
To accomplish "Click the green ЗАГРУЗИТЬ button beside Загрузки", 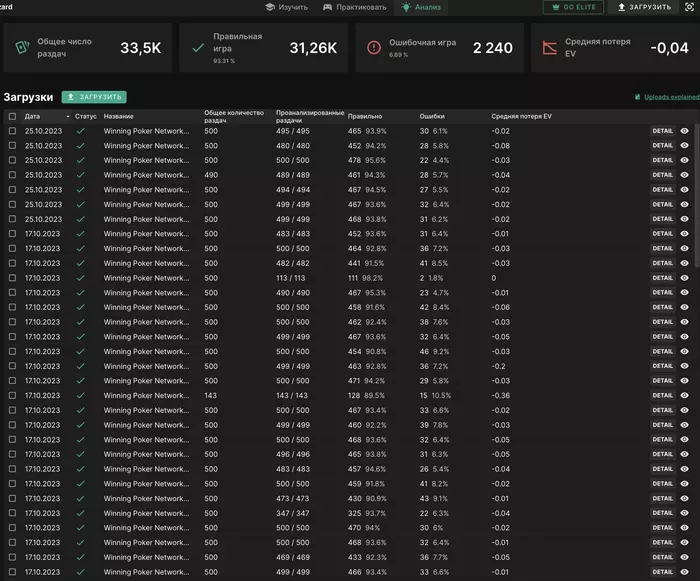I will click(x=94, y=97).
